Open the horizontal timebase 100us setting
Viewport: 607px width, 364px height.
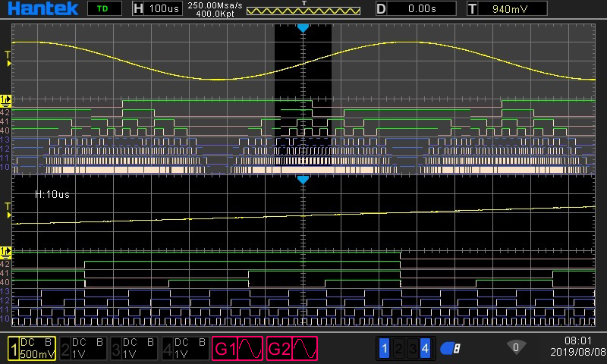pyautogui.click(x=158, y=8)
